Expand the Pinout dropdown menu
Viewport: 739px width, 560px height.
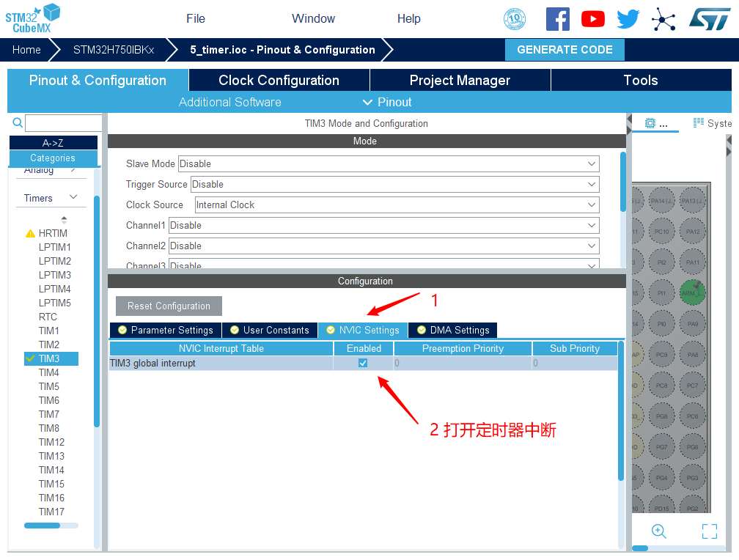(x=387, y=103)
